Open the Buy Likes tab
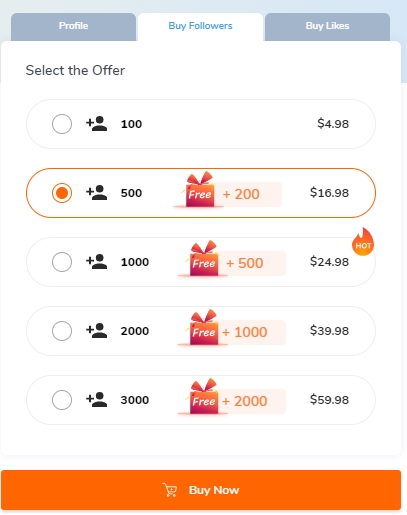The width and height of the screenshot is (407, 515). (327, 27)
